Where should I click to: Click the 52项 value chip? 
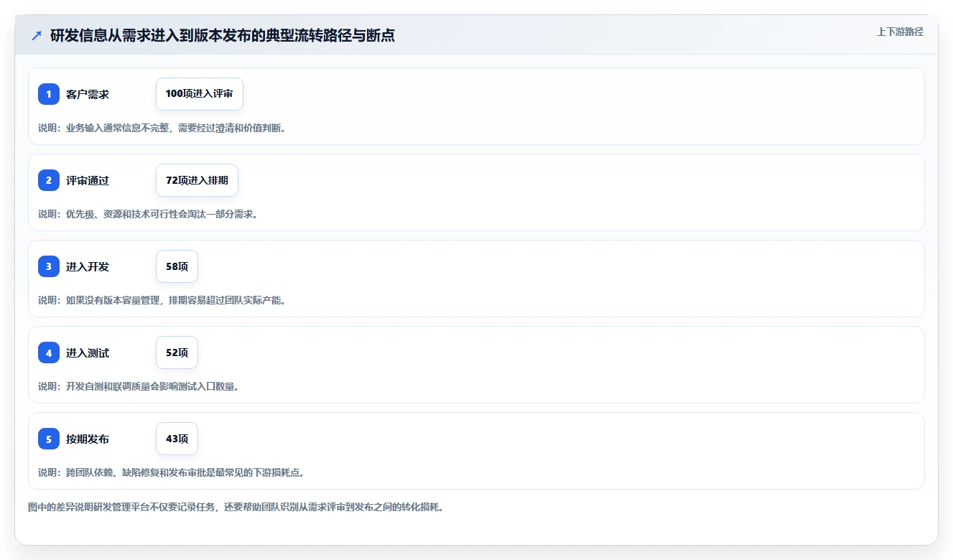[x=177, y=353]
